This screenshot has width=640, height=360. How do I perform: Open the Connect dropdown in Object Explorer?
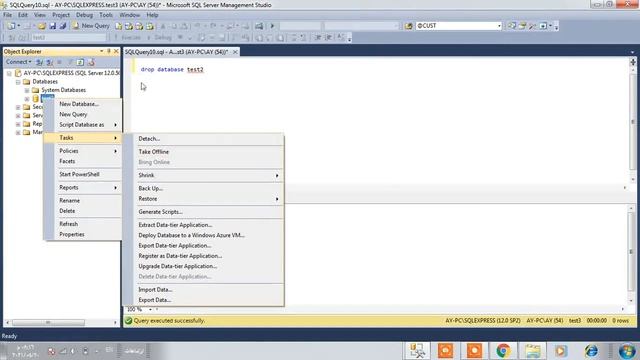(18, 62)
